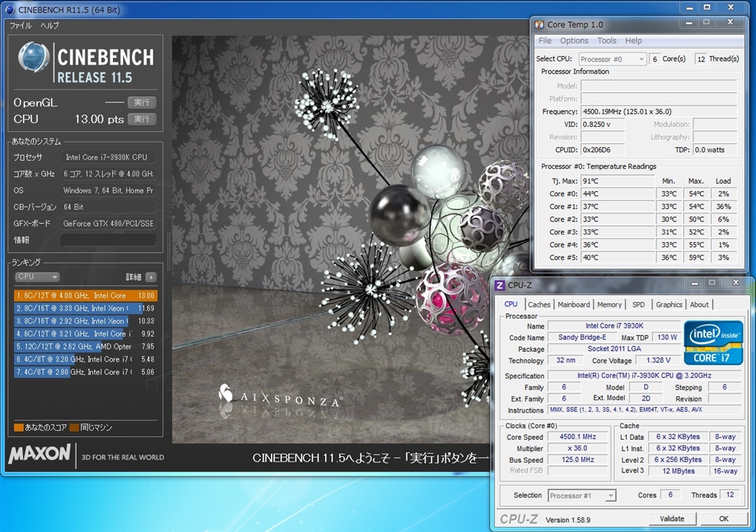Select ranking row 6 scoring 5.48
Image resolution: width=756 pixels, height=532 pixels.
86,359
